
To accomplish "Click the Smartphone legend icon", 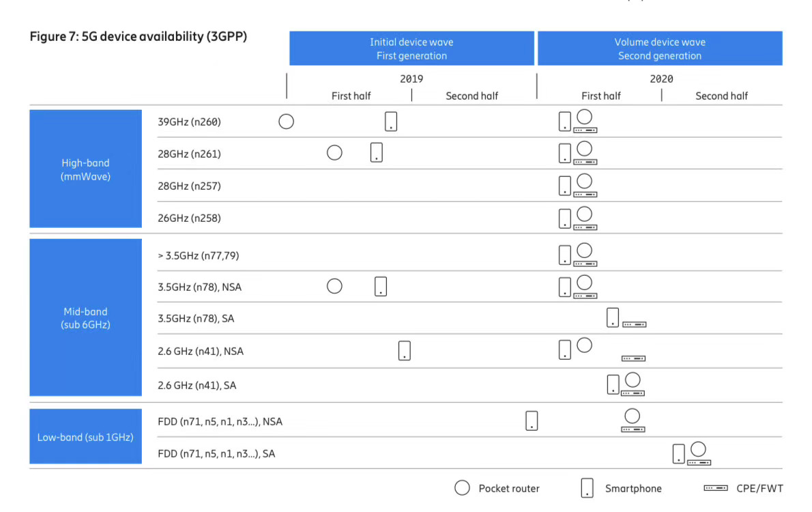I will click(587, 488).
